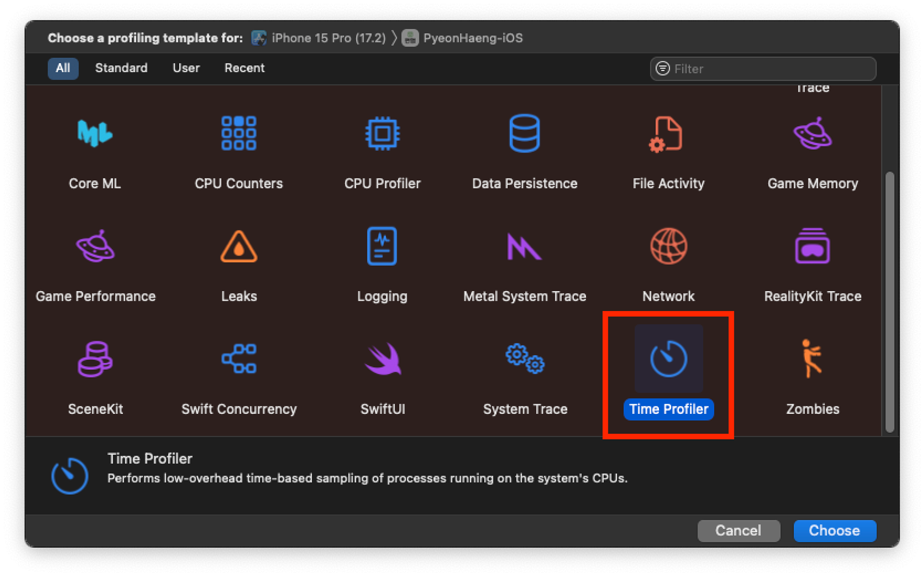
Task: Click the Logging label
Action: click(x=382, y=296)
